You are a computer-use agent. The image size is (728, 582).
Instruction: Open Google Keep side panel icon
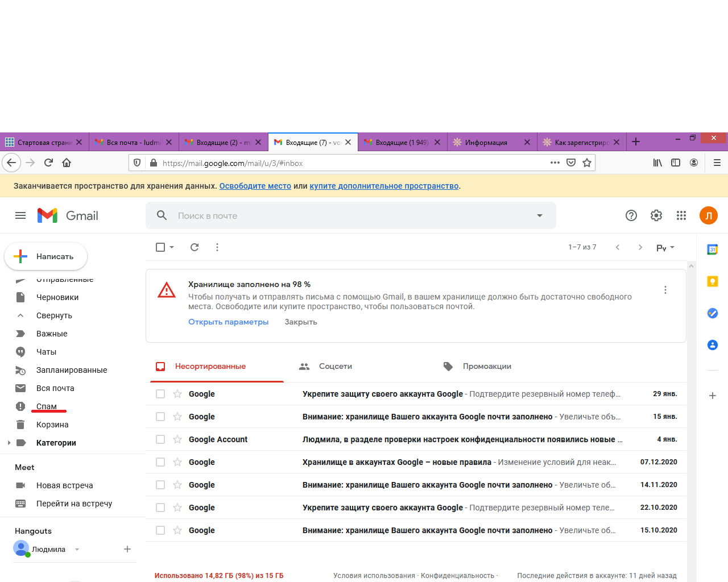point(713,281)
